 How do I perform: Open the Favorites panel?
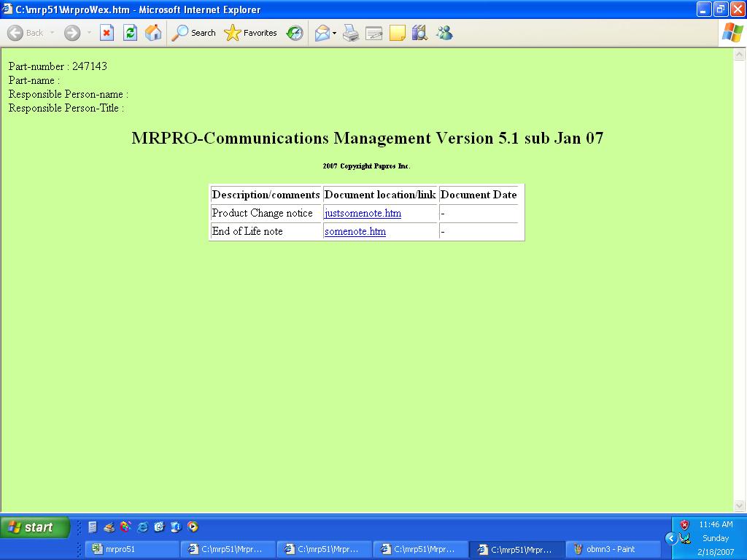(x=251, y=33)
